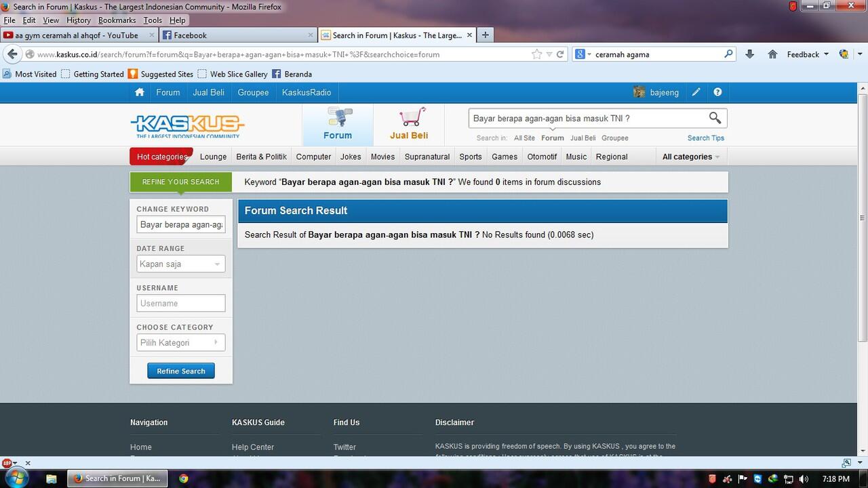Click the Firefox back arrow button
Image resolution: width=868 pixels, height=488 pixels.
point(12,54)
